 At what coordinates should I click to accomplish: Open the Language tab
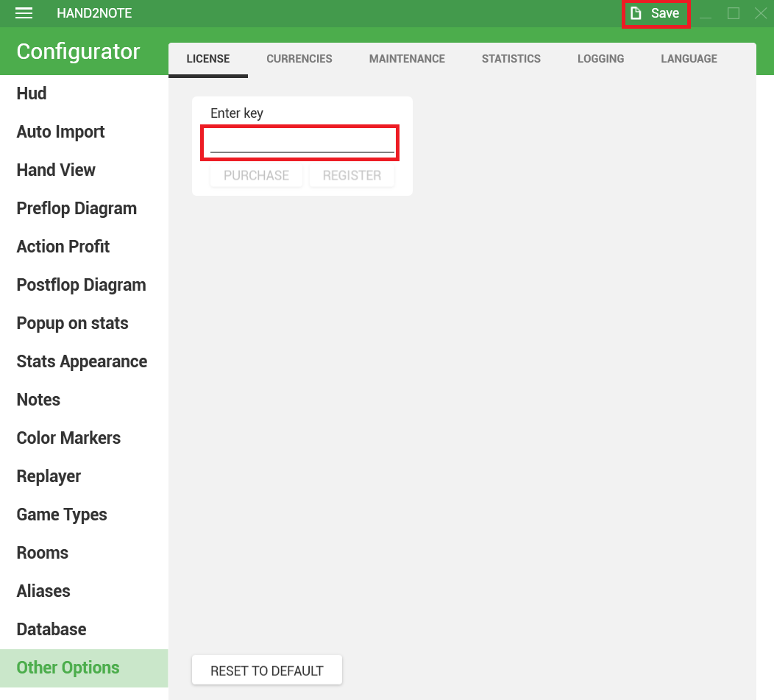(x=689, y=59)
